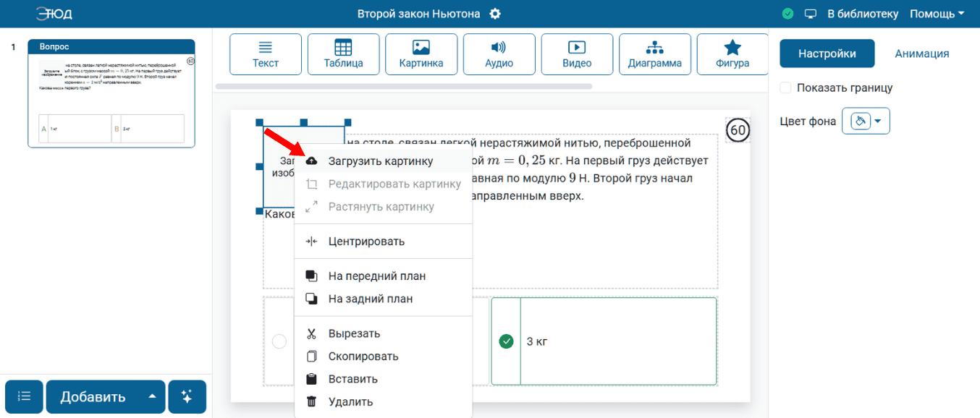Open the Цвет фона color picker
Image resolution: width=980 pixels, height=418 pixels.
[x=866, y=121]
